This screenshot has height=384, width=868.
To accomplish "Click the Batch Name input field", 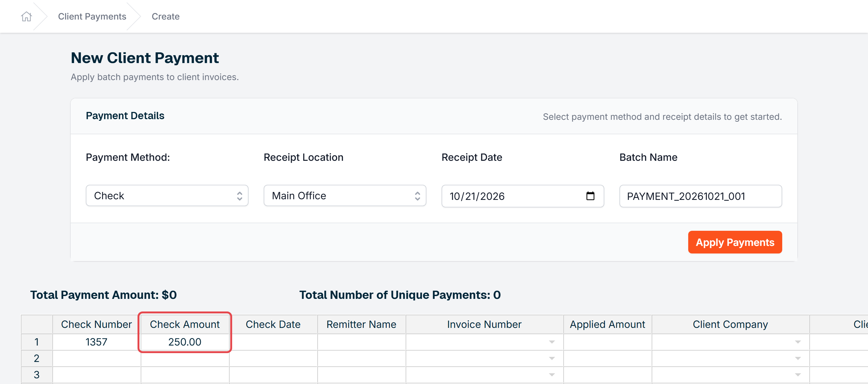I will tap(701, 196).
